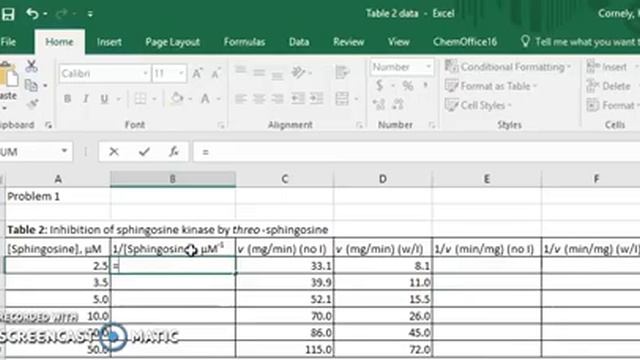Viewport: 640px width, 360px height.
Task: Open the Page Layout tab
Action: [x=173, y=42]
